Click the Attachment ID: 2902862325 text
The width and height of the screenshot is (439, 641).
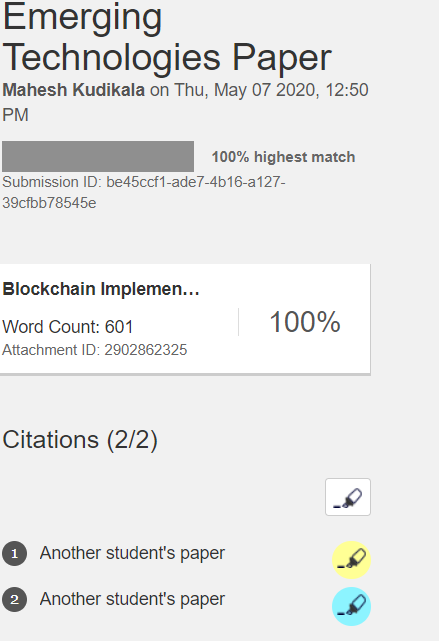pos(95,350)
